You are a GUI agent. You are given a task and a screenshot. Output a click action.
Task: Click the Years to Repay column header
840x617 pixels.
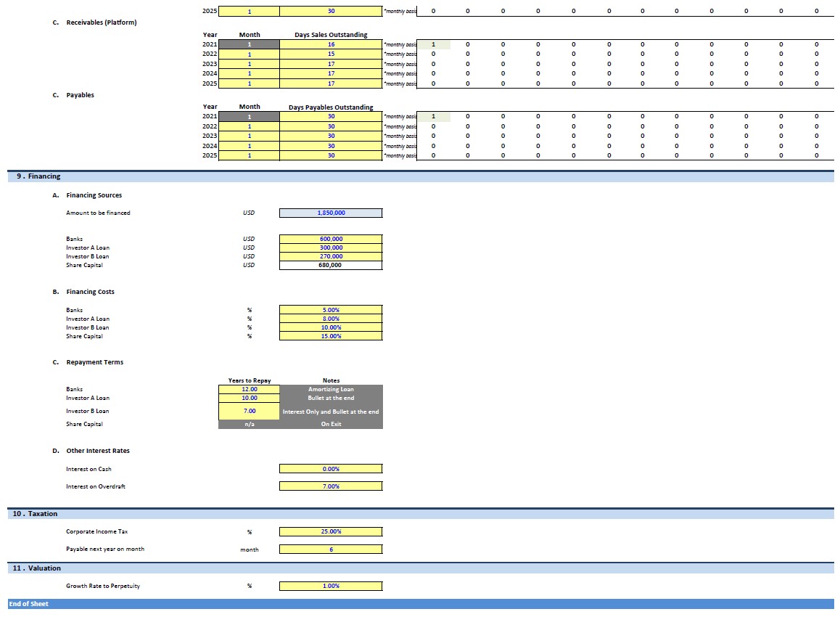pos(249,380)
